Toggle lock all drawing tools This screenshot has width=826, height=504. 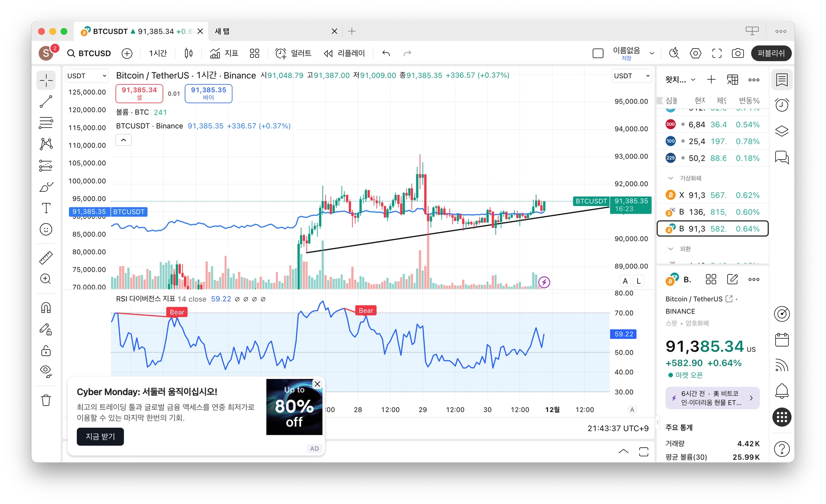pos(46,350)
